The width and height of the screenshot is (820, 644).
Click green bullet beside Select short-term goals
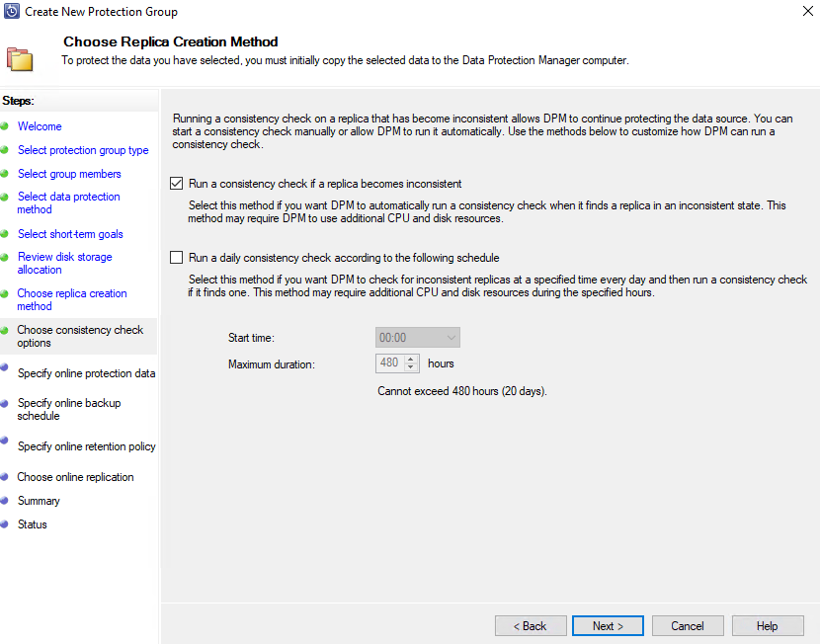(x=4, y=234)
